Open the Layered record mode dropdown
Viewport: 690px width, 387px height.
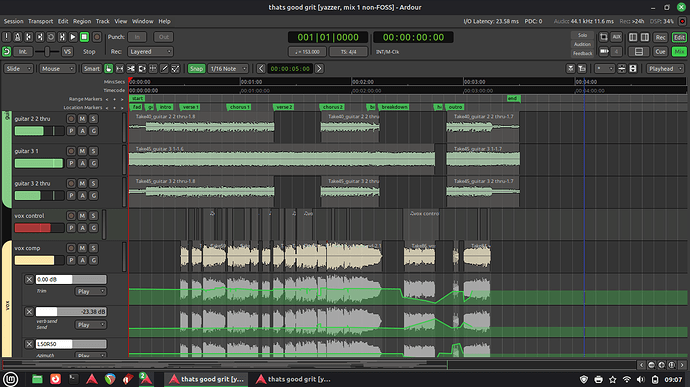click(x=150, y=52)
